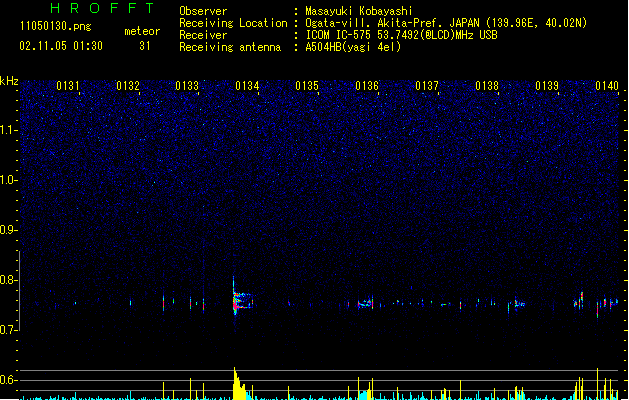629x400 pixels.
Task: Click the kHz axis unit label
Action: pos(9,81)
